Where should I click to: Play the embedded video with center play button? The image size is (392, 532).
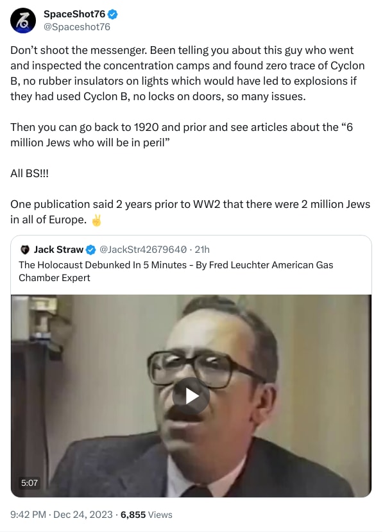(x=191, y=396)
